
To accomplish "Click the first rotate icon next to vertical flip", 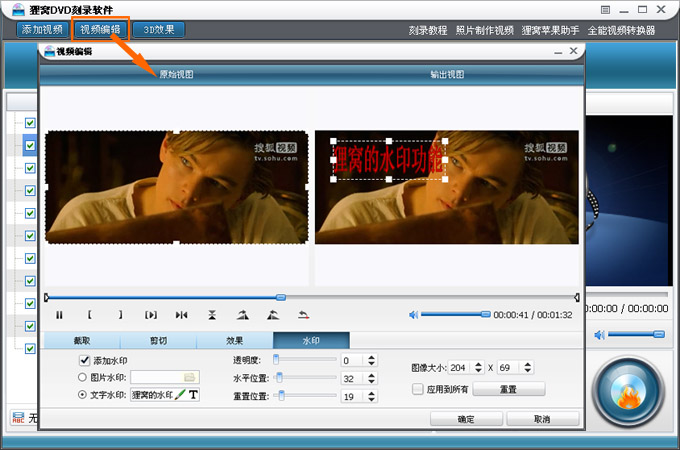I will 242,315.
